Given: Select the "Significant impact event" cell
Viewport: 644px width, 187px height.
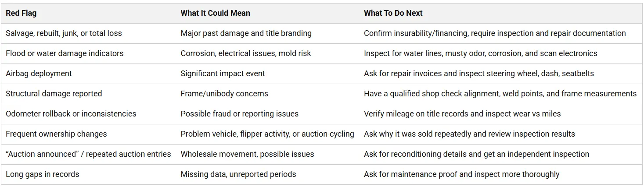Looking at the screenshot, I should [223, 74].
